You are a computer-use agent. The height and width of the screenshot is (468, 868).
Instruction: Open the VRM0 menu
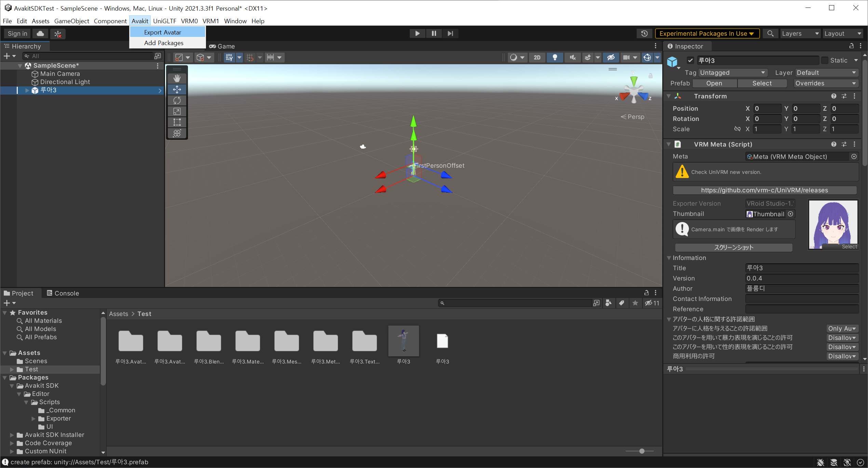pos(189,21)
